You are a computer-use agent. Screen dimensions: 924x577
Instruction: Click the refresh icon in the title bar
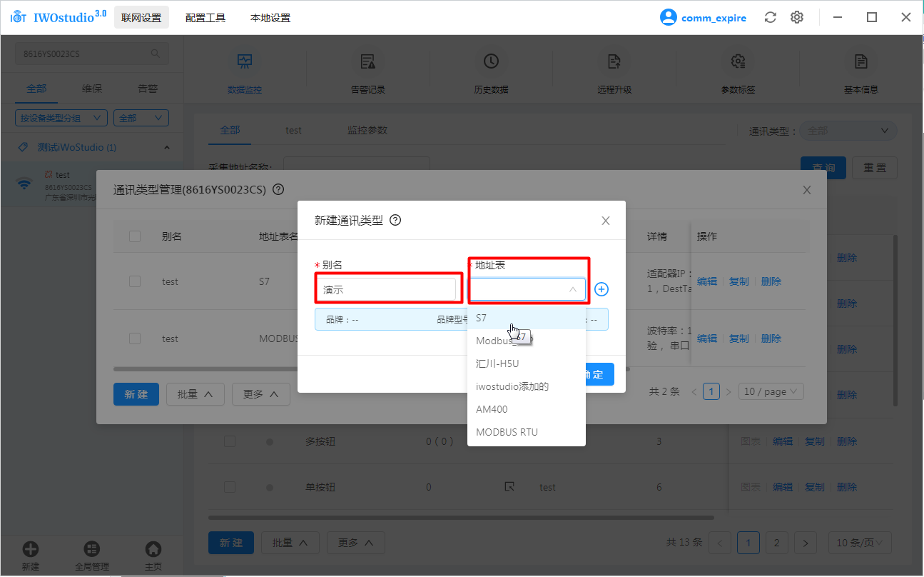click(770, 18)
